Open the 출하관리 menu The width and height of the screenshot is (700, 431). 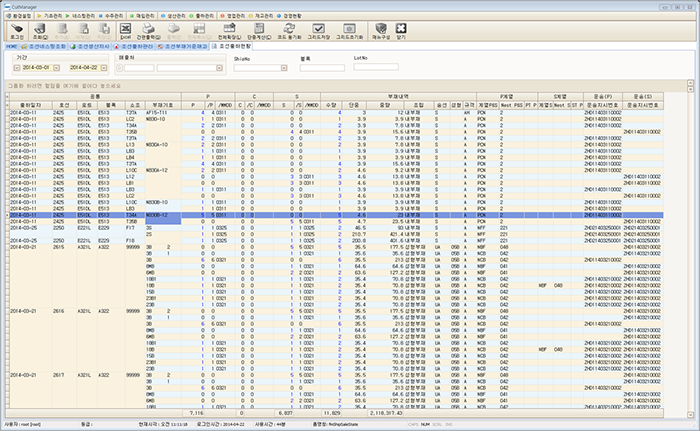[x=202, y=16]
